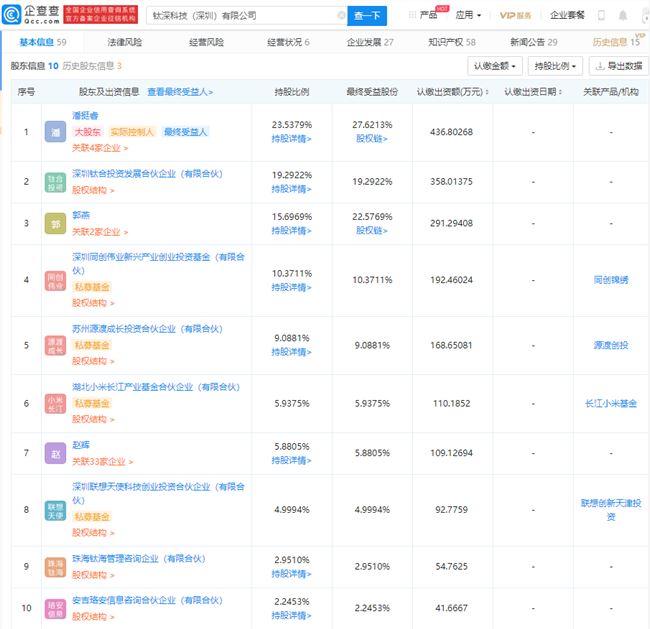The width and height of the screenshot is (650, 629).
Task: Open 关联2家企业 link under 郭燕
Action: pos(100,232)
